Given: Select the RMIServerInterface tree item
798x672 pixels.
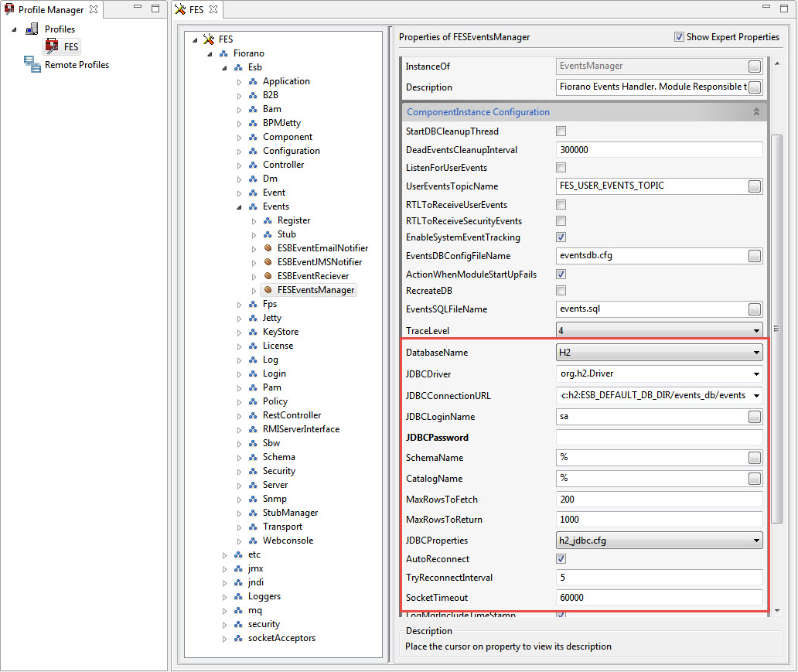Looking at the screenshot, I should 301,429.
